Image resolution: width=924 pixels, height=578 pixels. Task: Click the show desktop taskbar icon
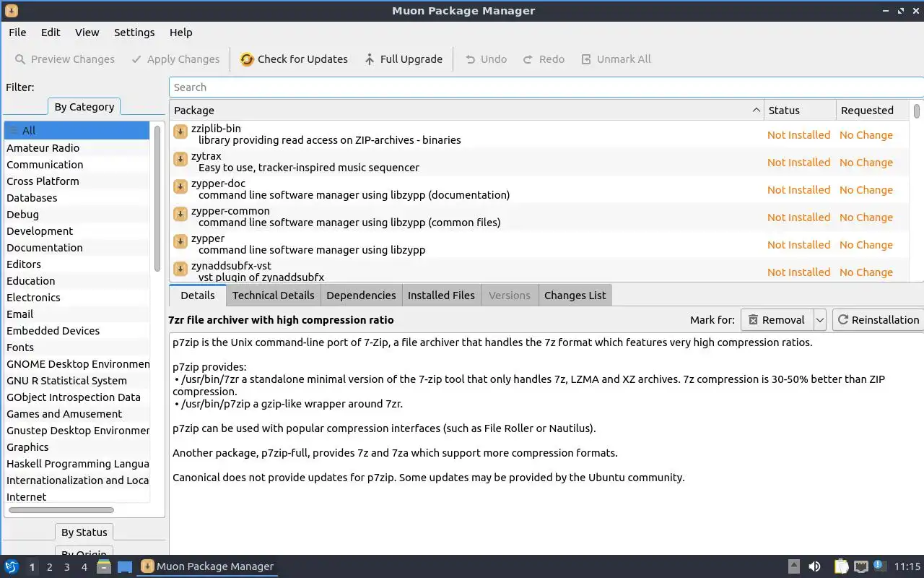click(125, 566)
